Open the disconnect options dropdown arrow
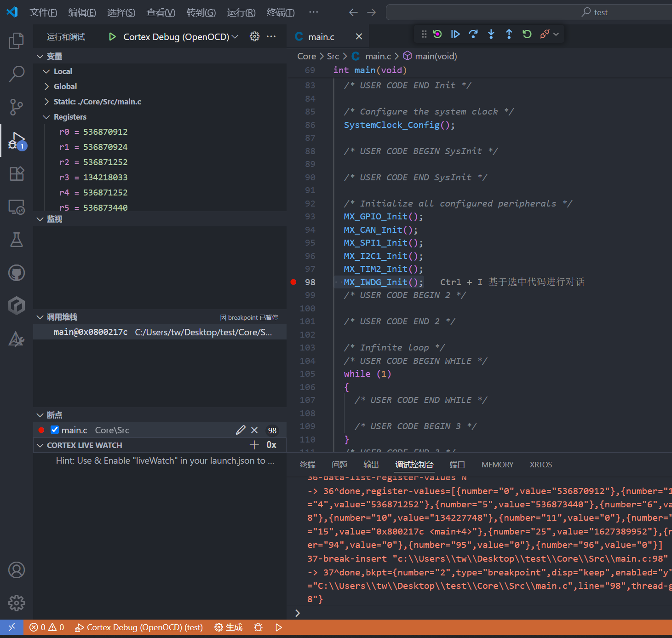Image resolution: width=672 pixels, height=638 pixels. pos(556,34)
